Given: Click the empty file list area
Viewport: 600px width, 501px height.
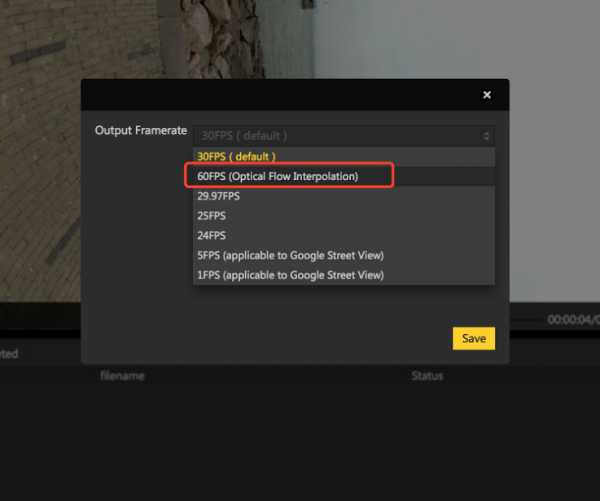Looking at the screenshot, I should 300,440.
